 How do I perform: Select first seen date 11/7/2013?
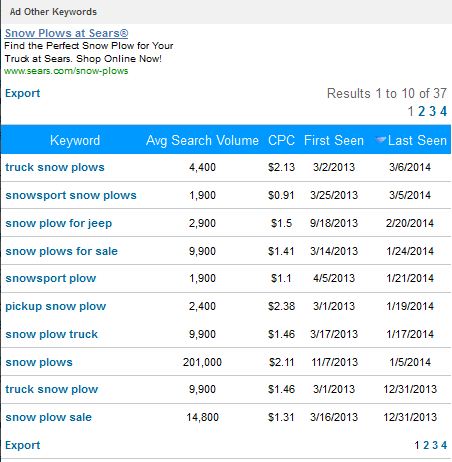click(334, 362)
